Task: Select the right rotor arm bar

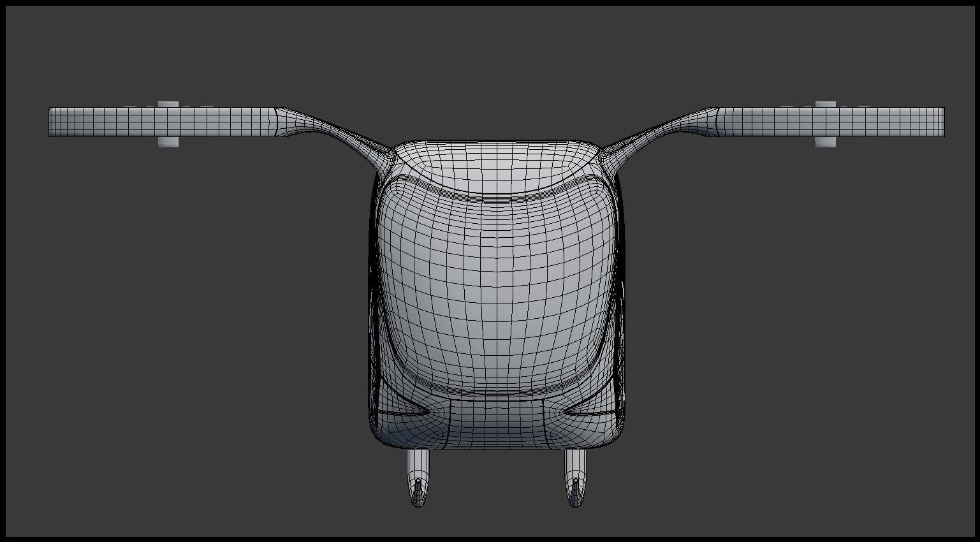Action: pyautogui.click(x=830, y=122)
